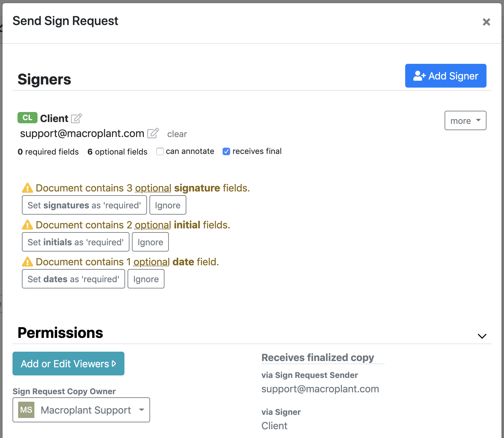Set signatures as 'required'
504x438 pixels.
coord(84,205)
